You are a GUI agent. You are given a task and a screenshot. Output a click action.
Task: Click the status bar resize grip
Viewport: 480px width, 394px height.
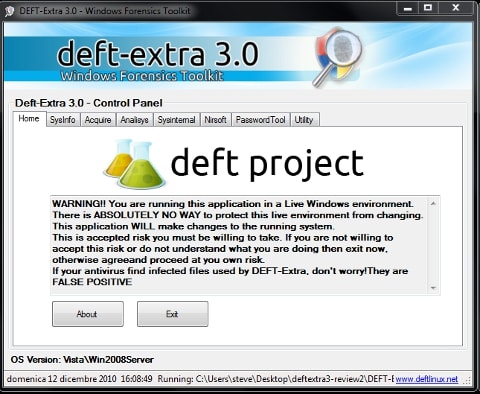click(468, 380)
